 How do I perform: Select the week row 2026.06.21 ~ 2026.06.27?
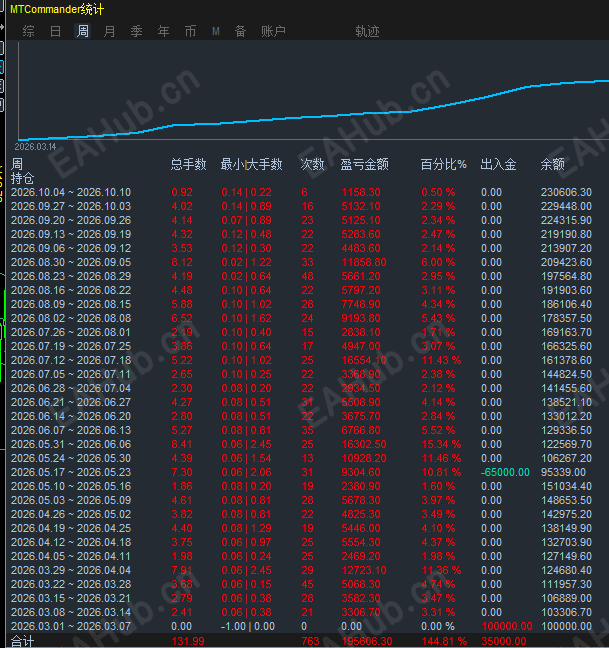[301, 403]
